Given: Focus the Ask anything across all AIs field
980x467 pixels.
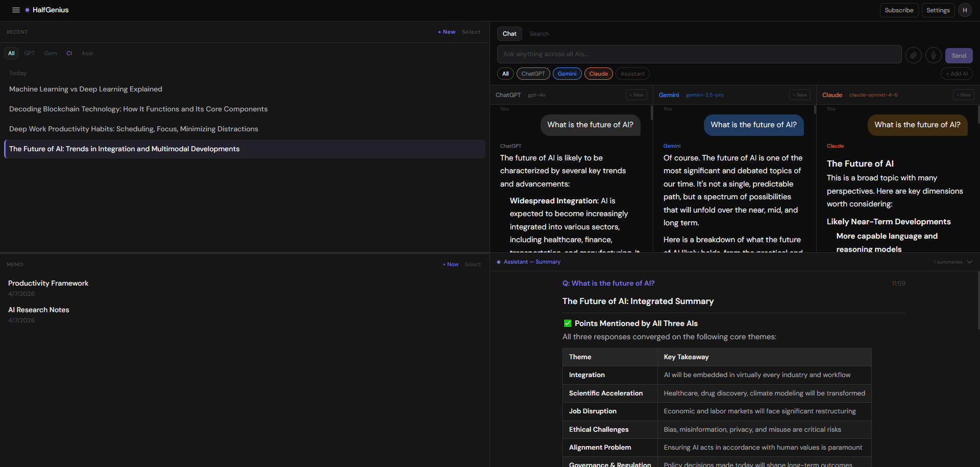Looking at the screenshot, I should pyautogui.click(x=699, y=54).
